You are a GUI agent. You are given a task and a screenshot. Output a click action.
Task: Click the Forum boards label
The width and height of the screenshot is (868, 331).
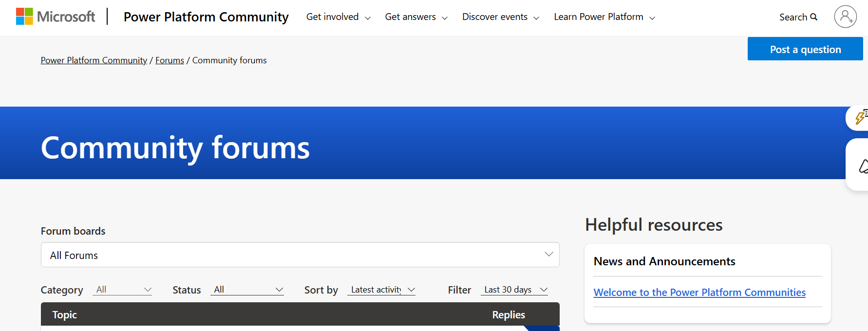coord(73,231)
